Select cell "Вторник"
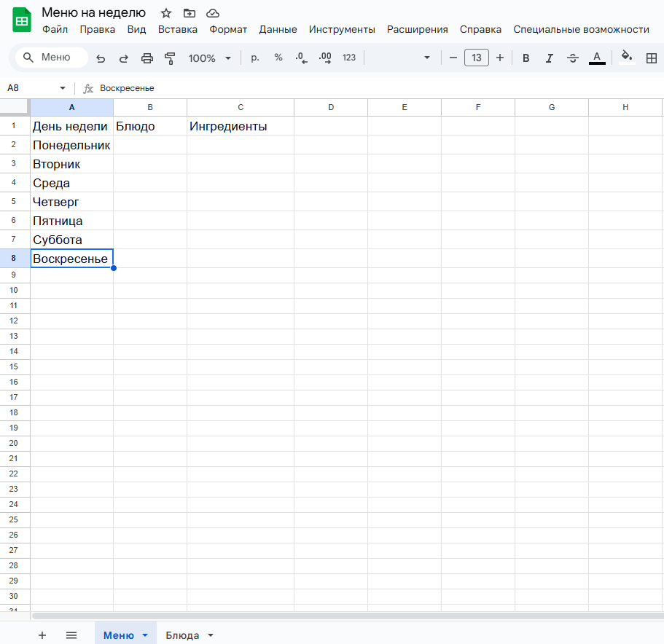Image resolution: width=664 pixels, height=644 pixels. click(71, 164)
